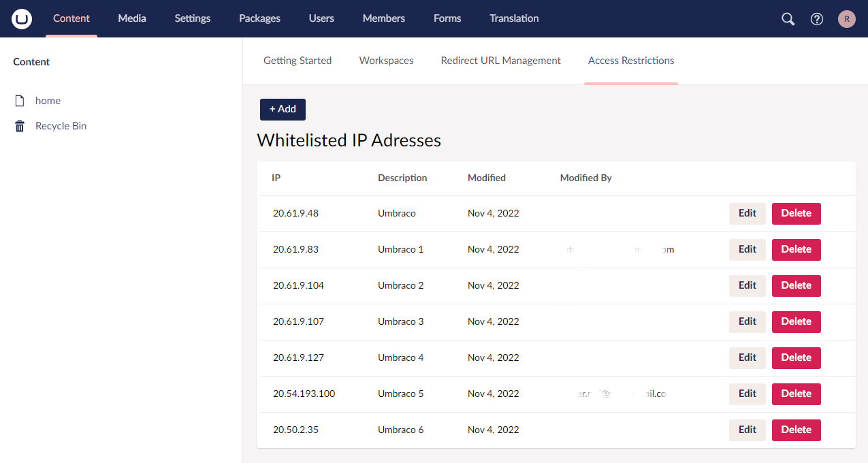This screenshot has height=463, width=868.
Task: Open the Packages section
Action: [259, 18]
